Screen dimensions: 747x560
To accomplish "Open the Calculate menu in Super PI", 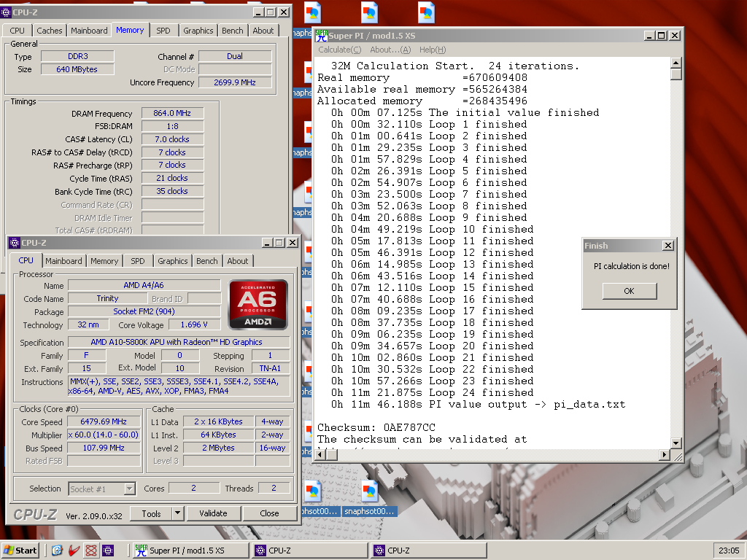I will pyautogui.click(x=340, y=50).
